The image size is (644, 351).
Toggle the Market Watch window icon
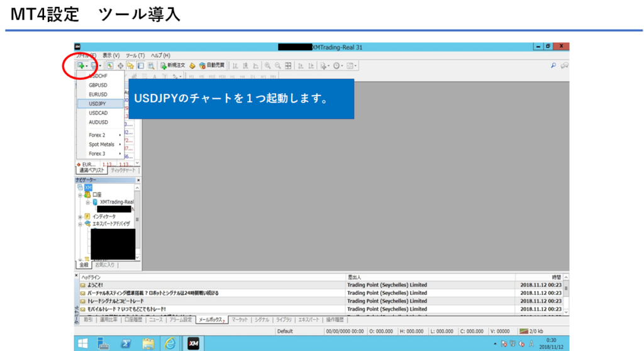pyautogui.click(x=110, y=65)
